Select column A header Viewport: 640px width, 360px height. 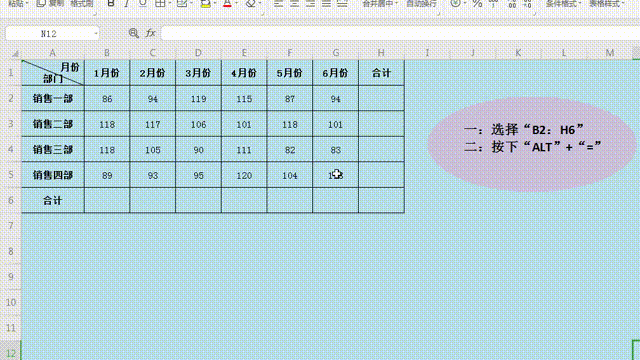(53, 53)
